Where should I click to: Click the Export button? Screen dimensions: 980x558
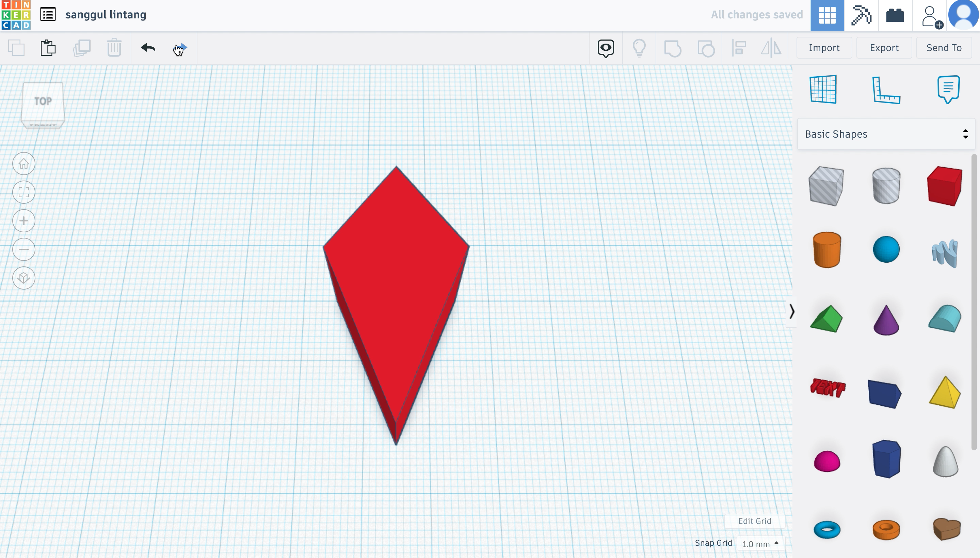(884, 48)
